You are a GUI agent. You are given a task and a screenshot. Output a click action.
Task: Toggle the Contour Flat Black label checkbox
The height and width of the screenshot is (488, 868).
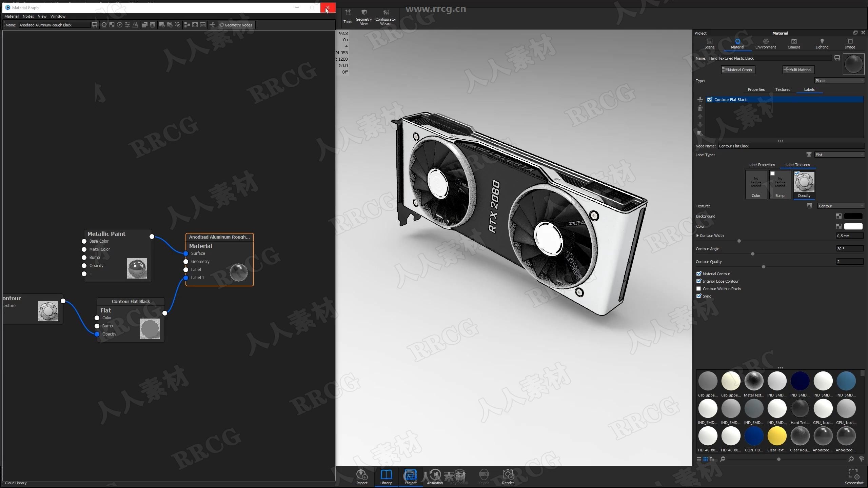(x=710, y=99)
